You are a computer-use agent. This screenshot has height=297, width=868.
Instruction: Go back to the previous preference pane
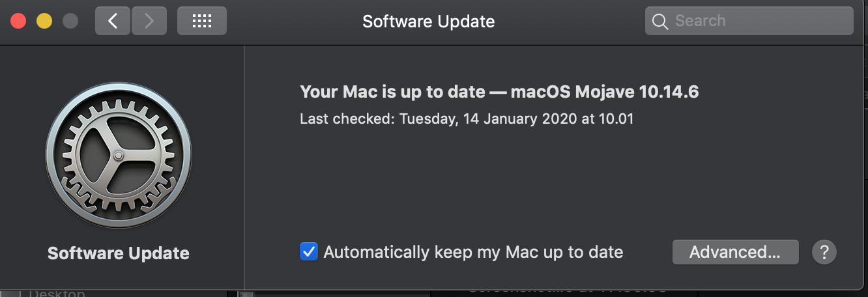(x=113, y=21)
